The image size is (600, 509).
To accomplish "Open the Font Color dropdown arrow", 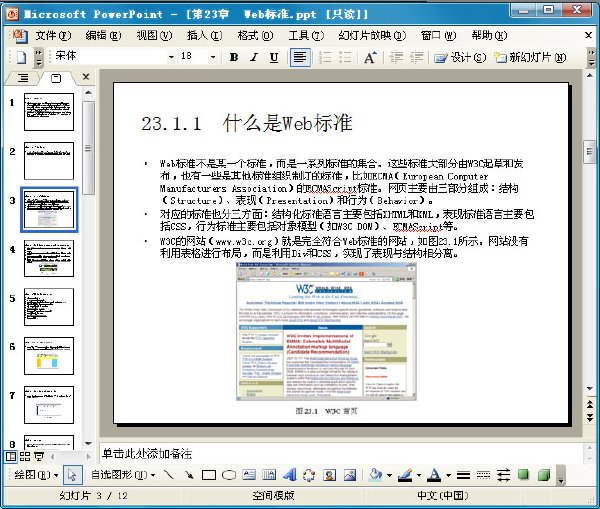I will (448, 475).
